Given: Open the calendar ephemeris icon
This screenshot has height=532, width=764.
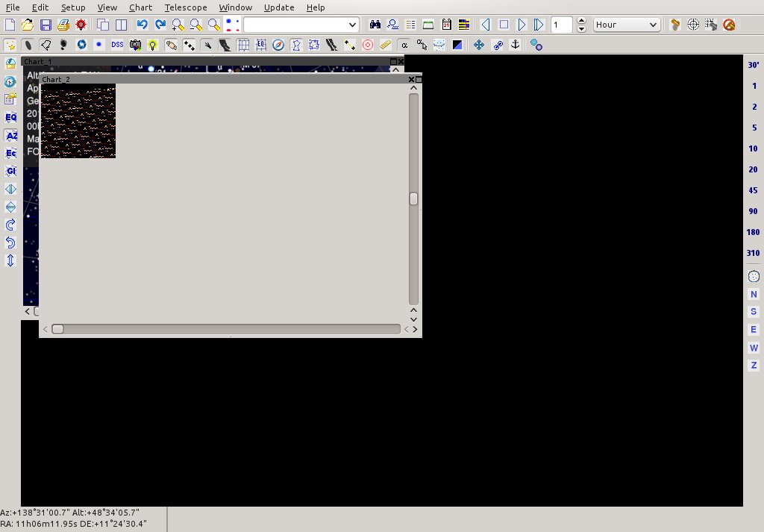Looking at the screenshot, I should (x=446, y=25).
